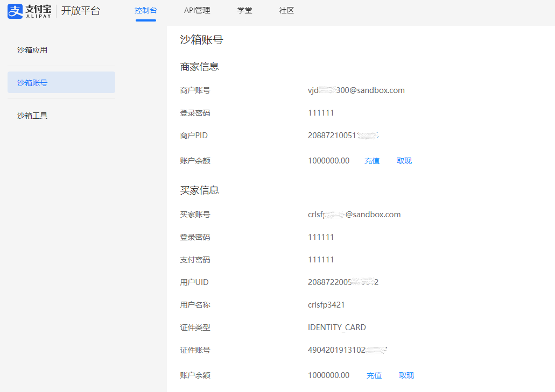Select 沙箱账号 in the sidebar

pyautogui.click(x=61, y=82)
